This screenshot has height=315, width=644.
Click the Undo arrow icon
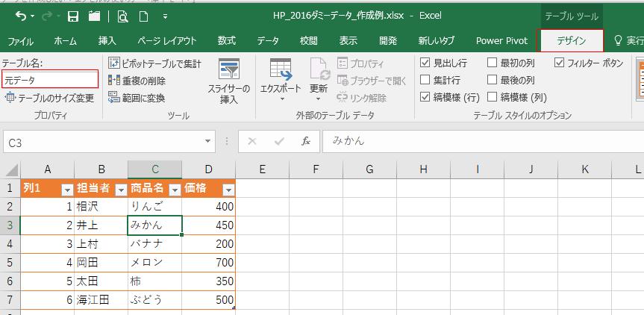pyautogui.click(x=20, y=16)
